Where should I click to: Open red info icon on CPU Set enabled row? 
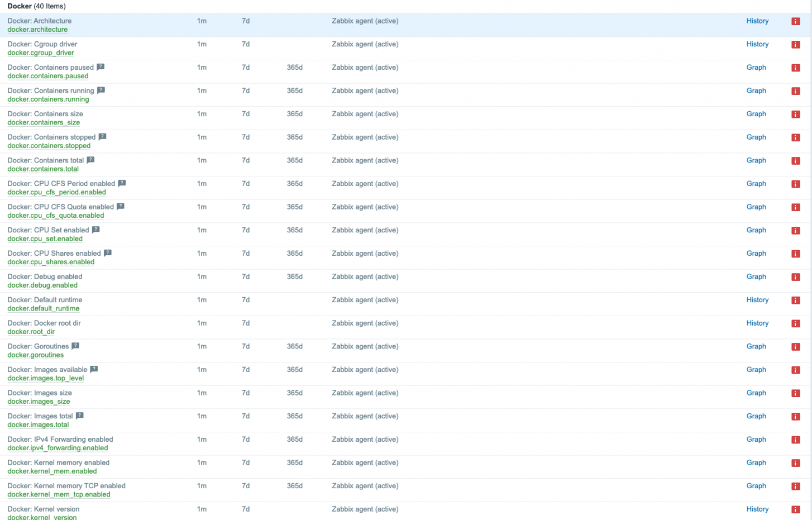[x=796, y=231]
